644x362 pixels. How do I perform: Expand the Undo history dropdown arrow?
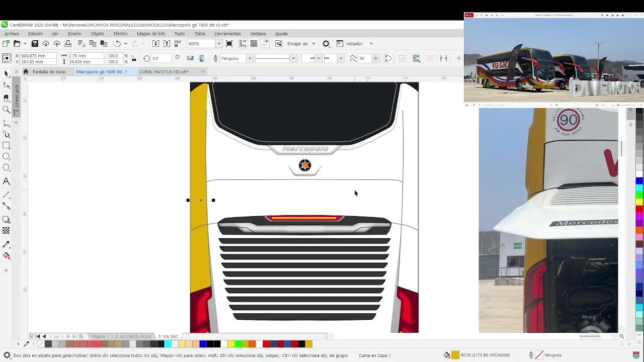[x=125, y=44]
